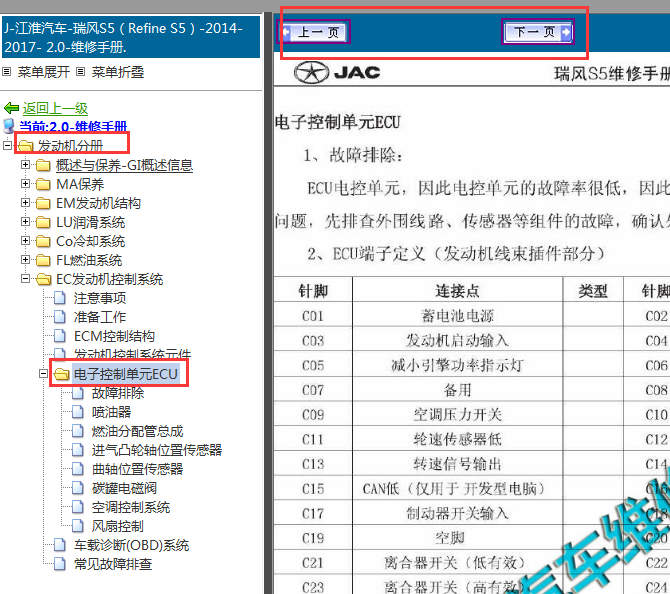Open the ECM控制结构 page
The width and height of the screenshot is (670, 594).
click(114, 336)
